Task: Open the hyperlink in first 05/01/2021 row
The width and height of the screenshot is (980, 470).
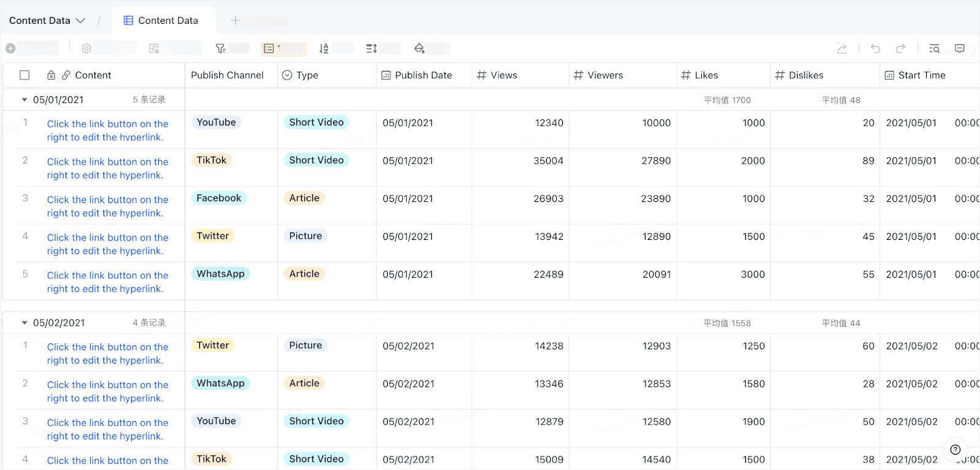Action: [108, 130]
